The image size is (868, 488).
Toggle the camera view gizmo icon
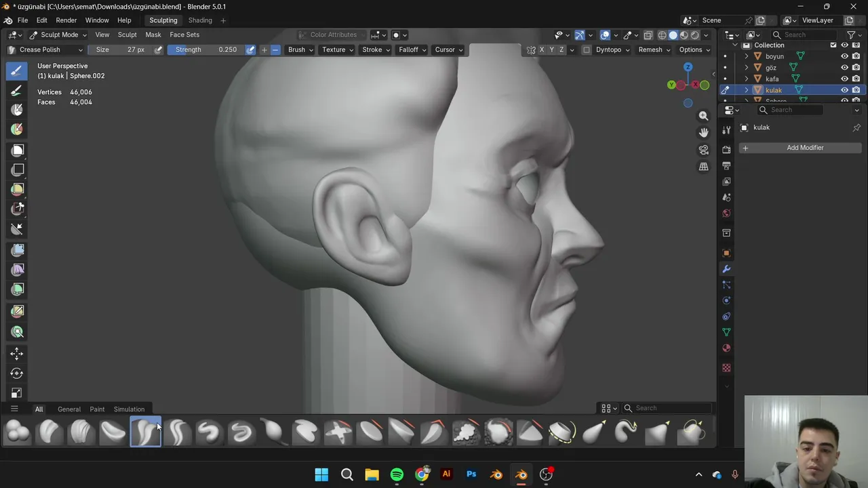pyautogui.click(x=704, y=150)
